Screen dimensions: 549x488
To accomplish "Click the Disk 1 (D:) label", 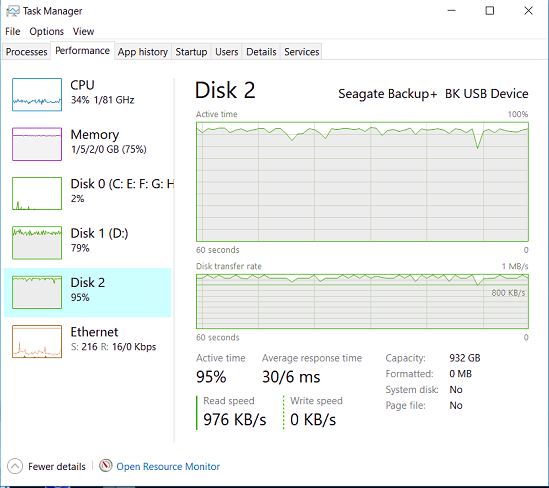I will 99,233.
